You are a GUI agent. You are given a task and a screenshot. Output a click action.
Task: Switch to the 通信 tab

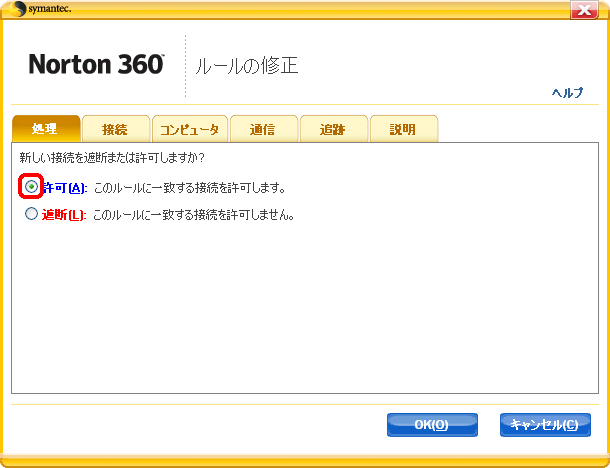263,129
